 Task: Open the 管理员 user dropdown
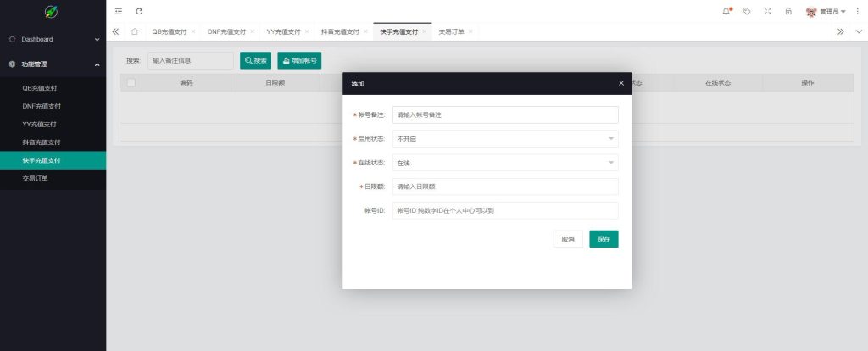coord(832,12)
